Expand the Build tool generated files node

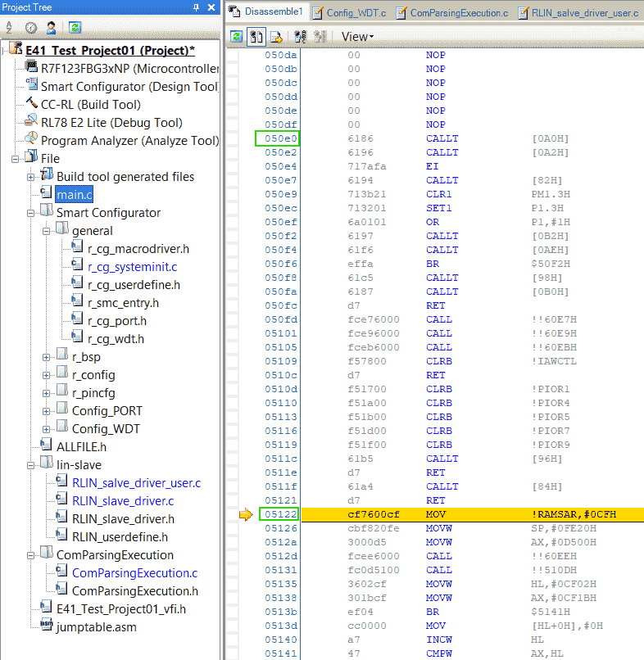pos(31,177)
